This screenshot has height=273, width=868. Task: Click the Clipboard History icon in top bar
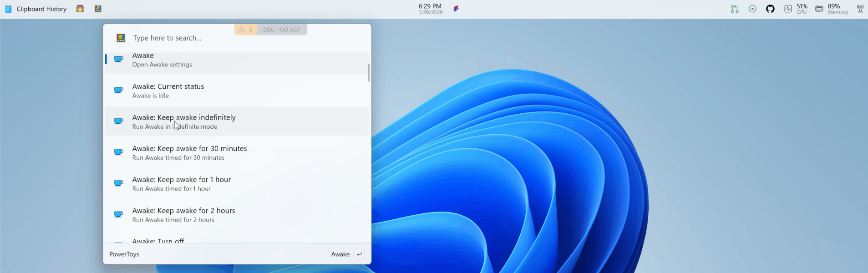8,9
